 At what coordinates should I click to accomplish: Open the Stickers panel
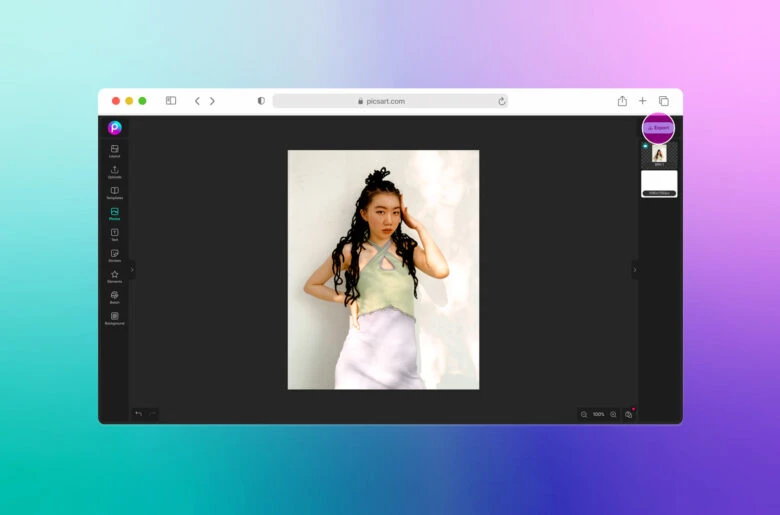pyautogui.click(x=114, y=255)
